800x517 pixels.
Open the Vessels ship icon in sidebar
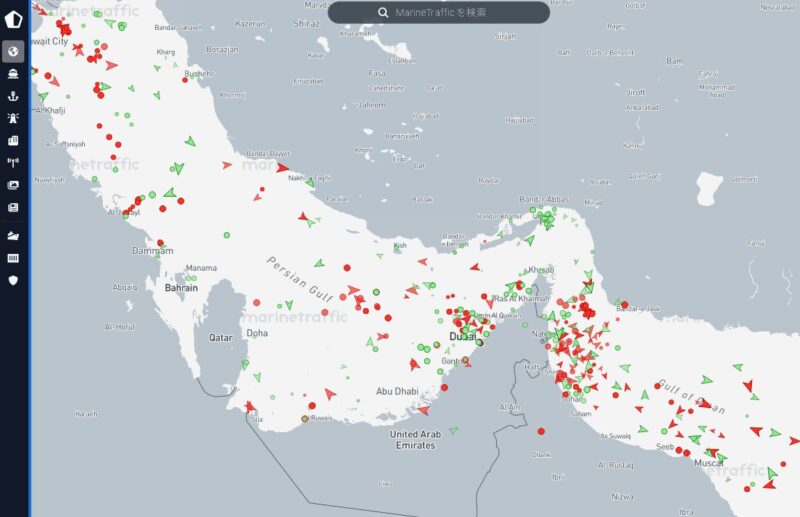click(x=14, y=73)
